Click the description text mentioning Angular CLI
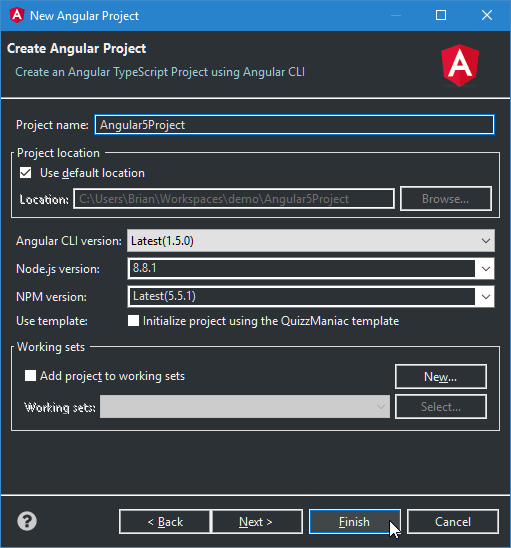The height and width of the screenshot is (548, 511). point(160,72)
